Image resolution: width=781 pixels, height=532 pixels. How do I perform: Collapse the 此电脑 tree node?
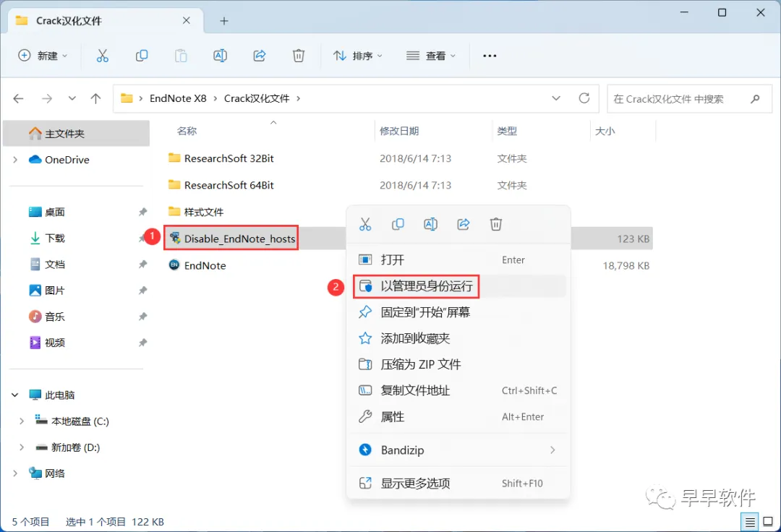click(x=15, y=395)
